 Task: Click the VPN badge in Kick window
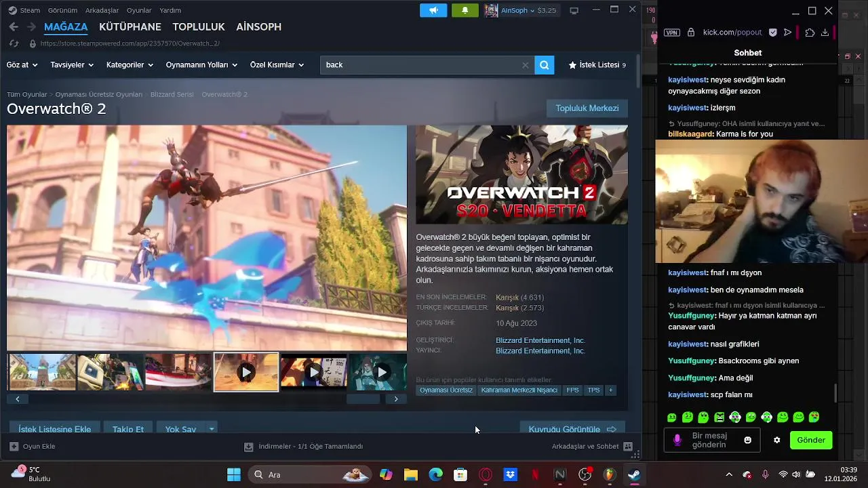pyautogui.click(x=672, y=33)
